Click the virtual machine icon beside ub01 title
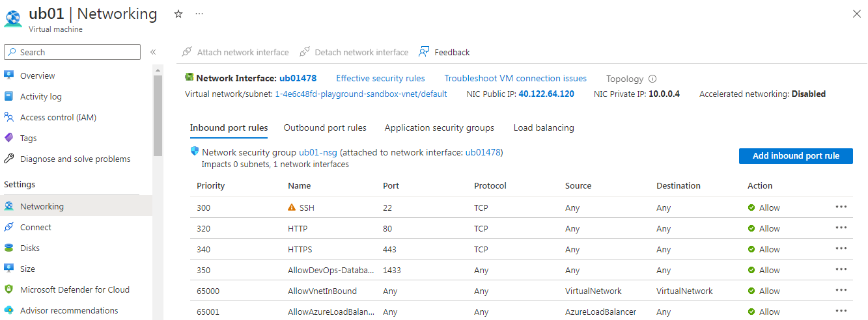Viewport: 868px width, 320px height. pos(13,18)
